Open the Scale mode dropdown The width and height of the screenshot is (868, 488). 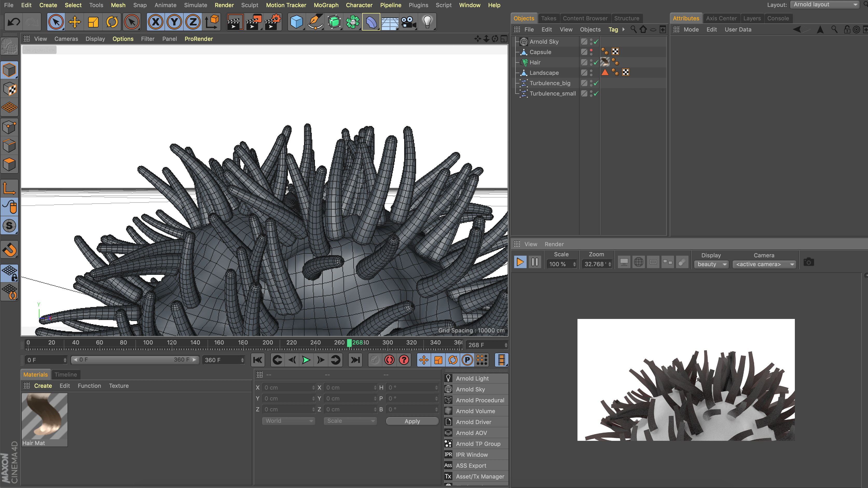tap(350, 421)
